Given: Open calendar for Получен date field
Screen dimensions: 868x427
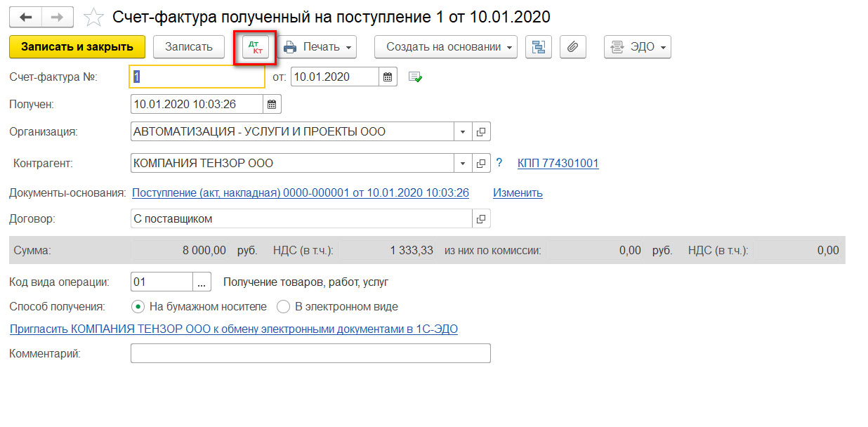Looking at the screenshot, I should [x=272, y=104].
